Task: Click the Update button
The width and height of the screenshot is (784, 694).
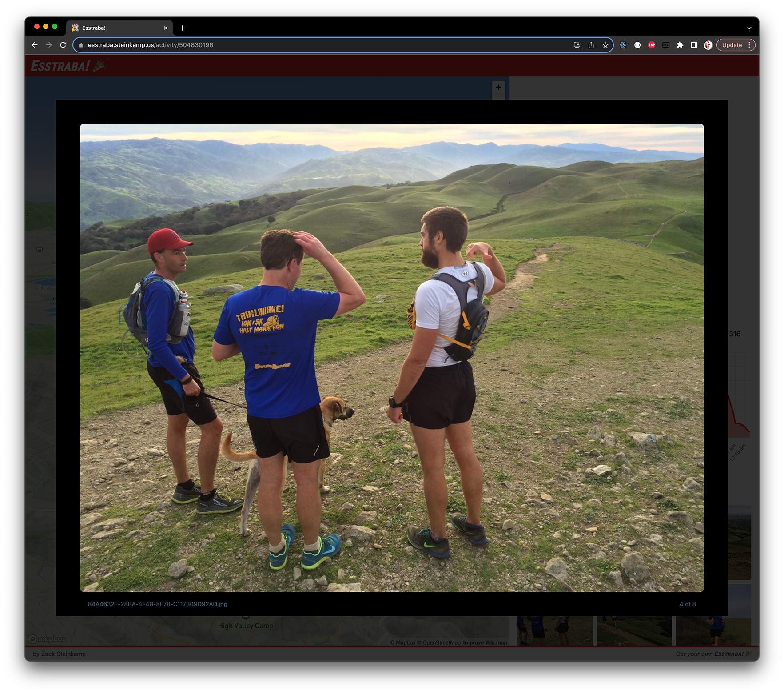Action: coord(732,45)
